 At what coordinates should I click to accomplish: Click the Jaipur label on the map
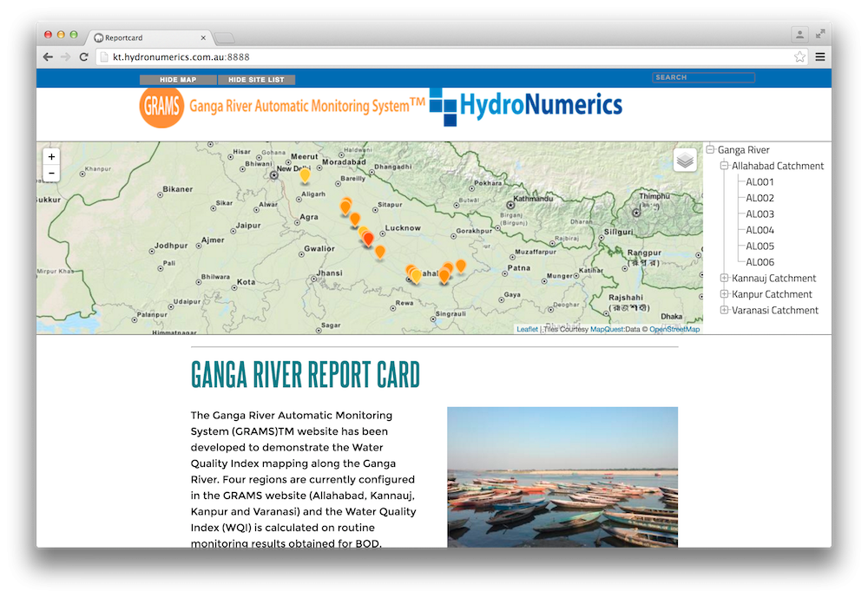pos(248,226)
